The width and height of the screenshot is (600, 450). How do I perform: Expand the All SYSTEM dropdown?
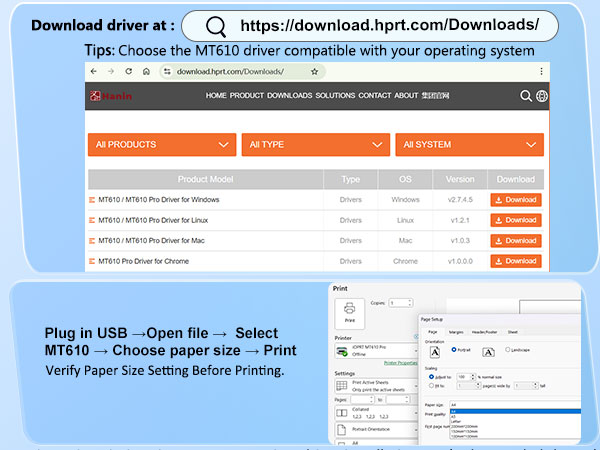[470, 145]
